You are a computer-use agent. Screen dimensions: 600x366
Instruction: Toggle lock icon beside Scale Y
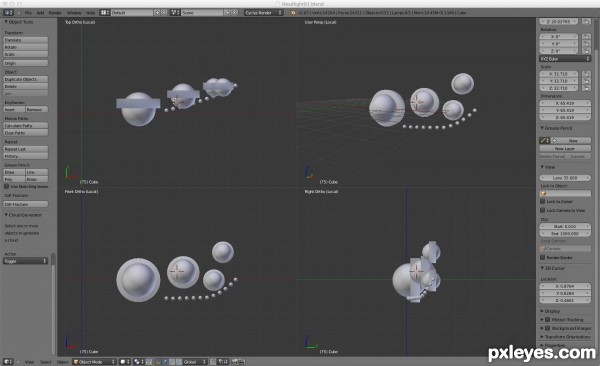(586, 81)
